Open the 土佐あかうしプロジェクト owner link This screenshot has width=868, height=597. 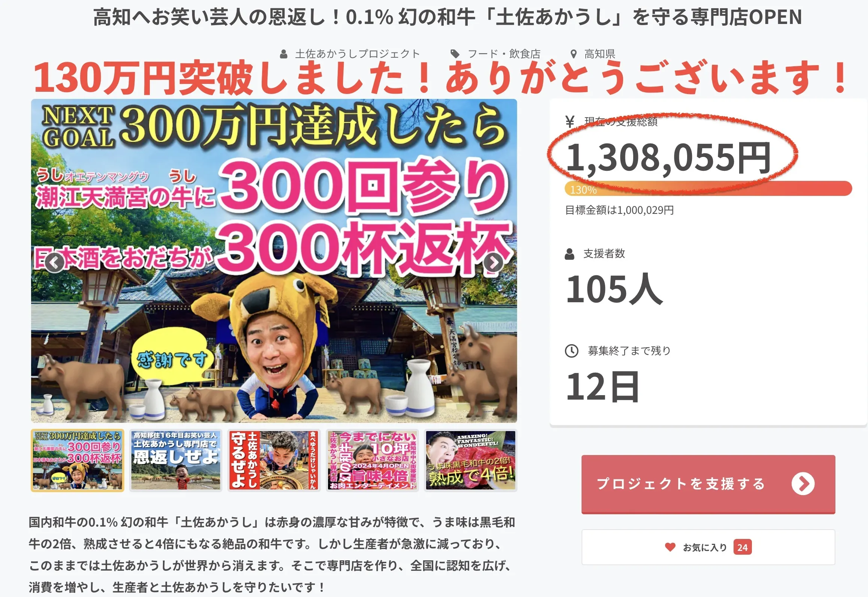coord(357,54)
